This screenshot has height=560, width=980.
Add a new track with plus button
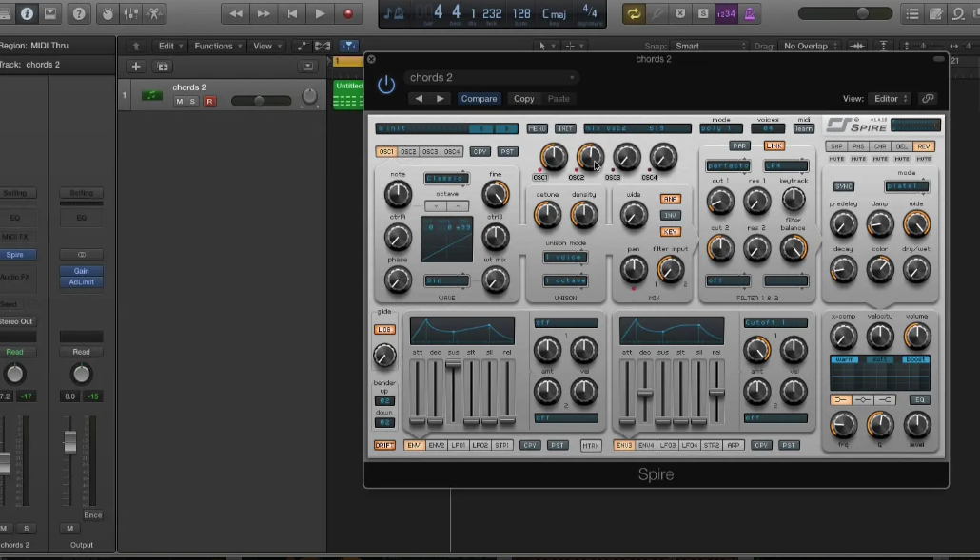(136, 67)
